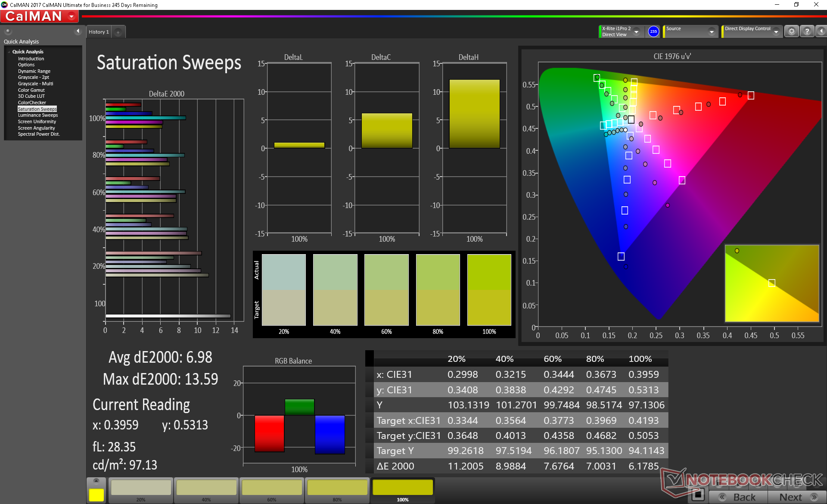
Task: Open Spectral Power Dist. page
Action: [39, 134]
